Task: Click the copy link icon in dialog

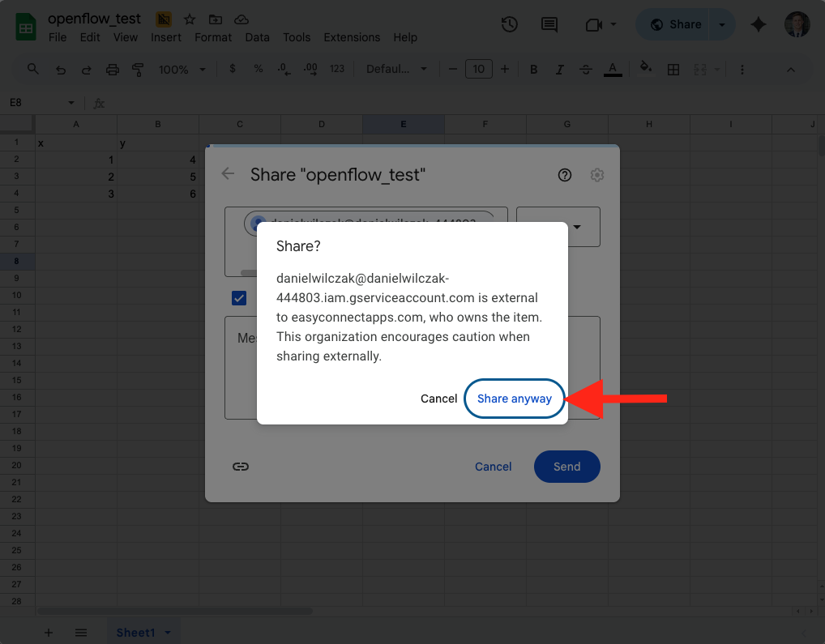Action: pyautogui.click(x=241, y=467)
